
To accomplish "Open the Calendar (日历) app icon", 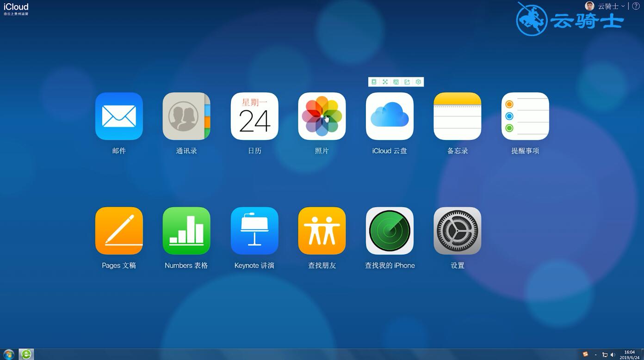I will (x=254, y=116).
